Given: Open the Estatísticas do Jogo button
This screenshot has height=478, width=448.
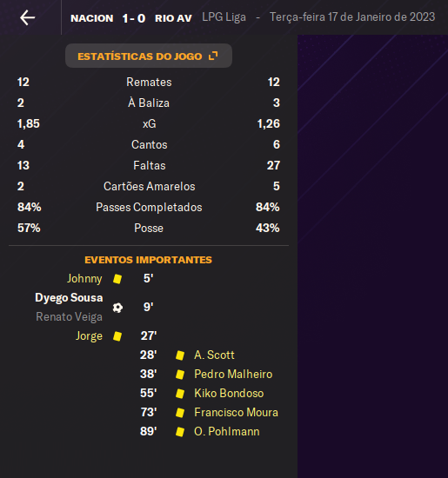Looking at the screenshot, I should [x=149, y=56].
